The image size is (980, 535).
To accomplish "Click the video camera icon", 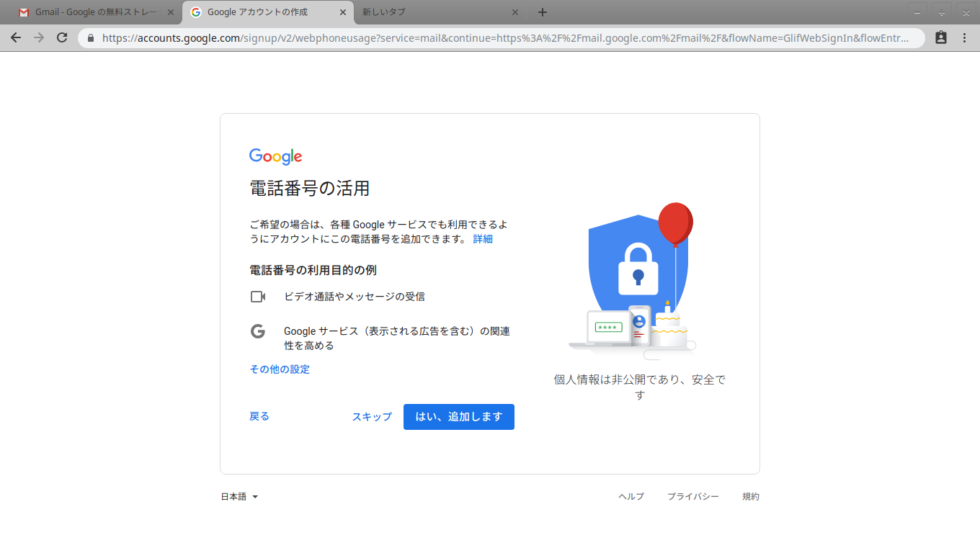I will click(258, 297).
